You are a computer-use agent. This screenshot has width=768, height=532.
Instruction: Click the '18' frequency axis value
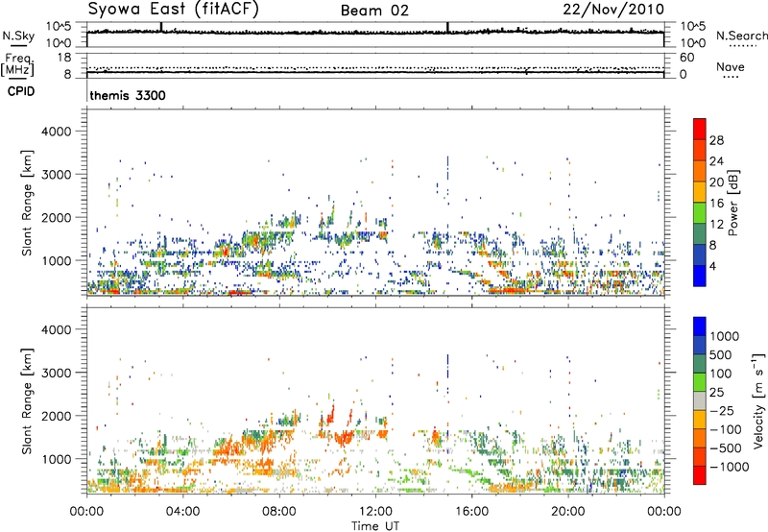pyautogui.click(x=64, y=58)
